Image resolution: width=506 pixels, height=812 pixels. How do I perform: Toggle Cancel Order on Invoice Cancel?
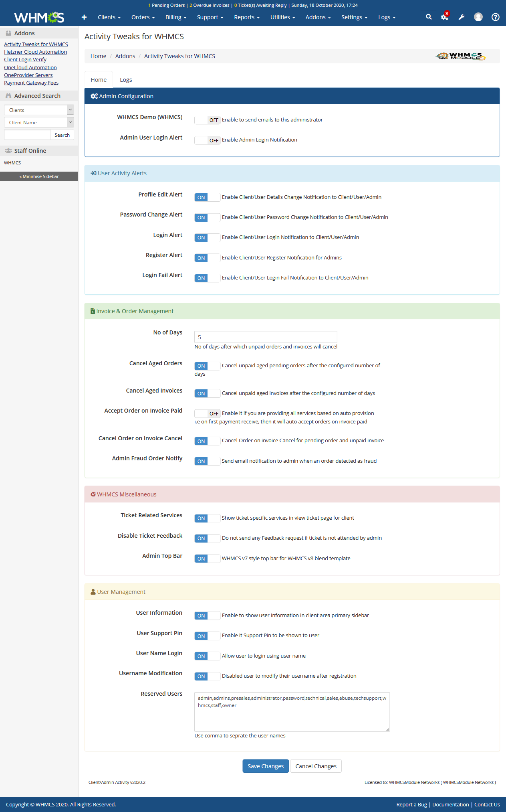click(x=207, y=441)
